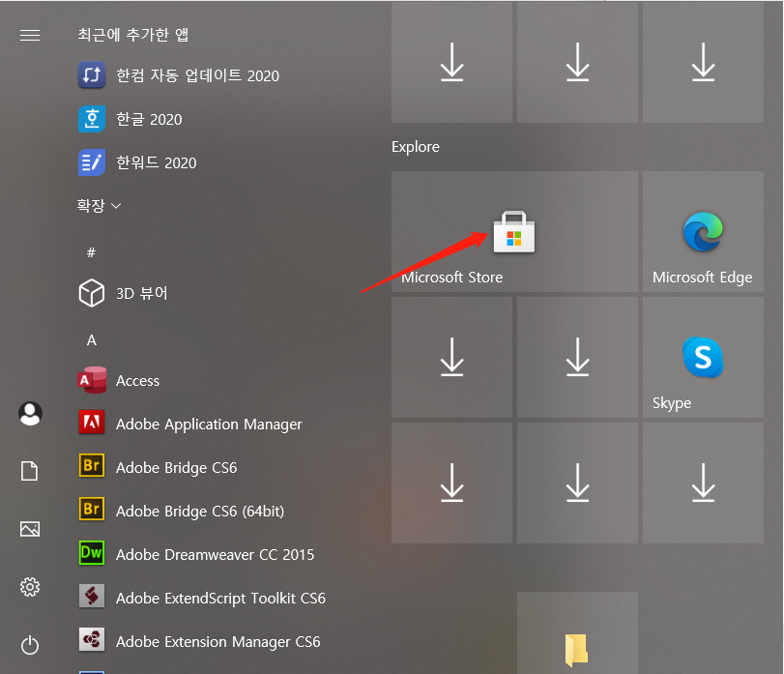This screenshot has width=784, height=674.
Task: Open Settings from the sidebar gear
Action: 29,587
